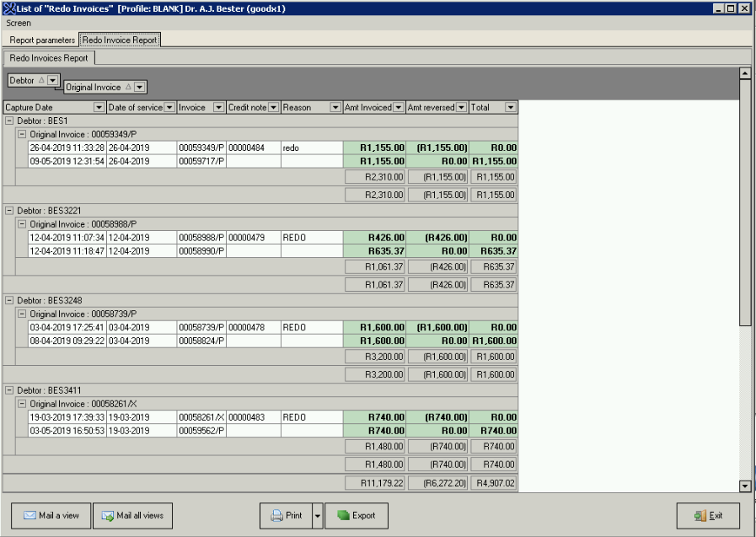Click the scrollbar down arrow

pos(744,486)
